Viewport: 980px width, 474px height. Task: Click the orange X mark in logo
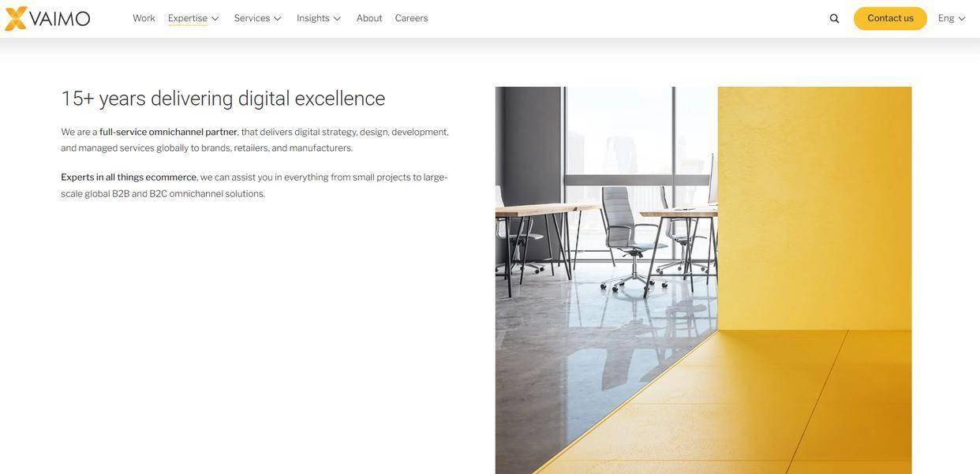(x=17, y=18)
